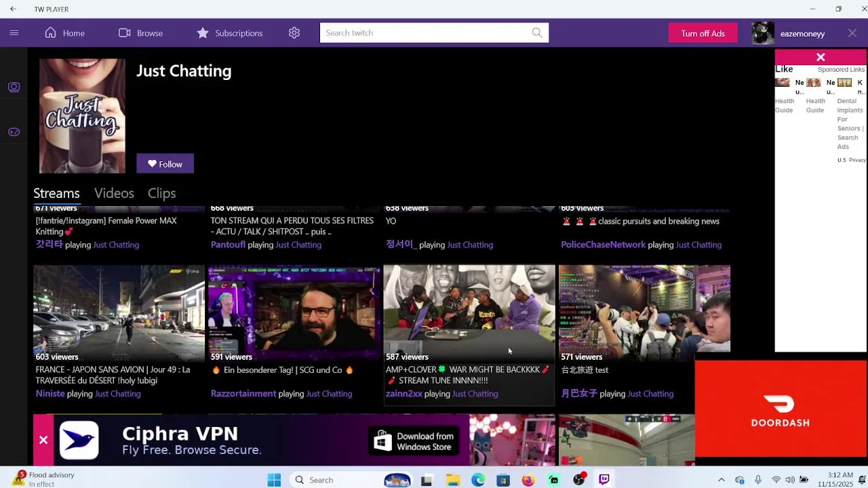
Task: Click the Niniste channel name
Action: [50, 393]
